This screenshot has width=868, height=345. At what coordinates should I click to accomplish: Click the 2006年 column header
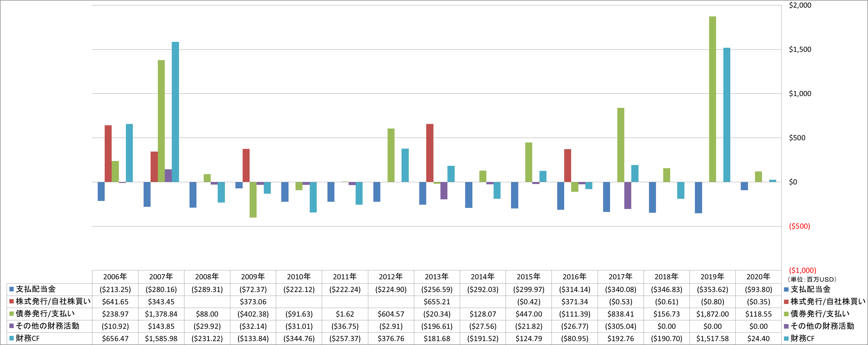point(115,277)
